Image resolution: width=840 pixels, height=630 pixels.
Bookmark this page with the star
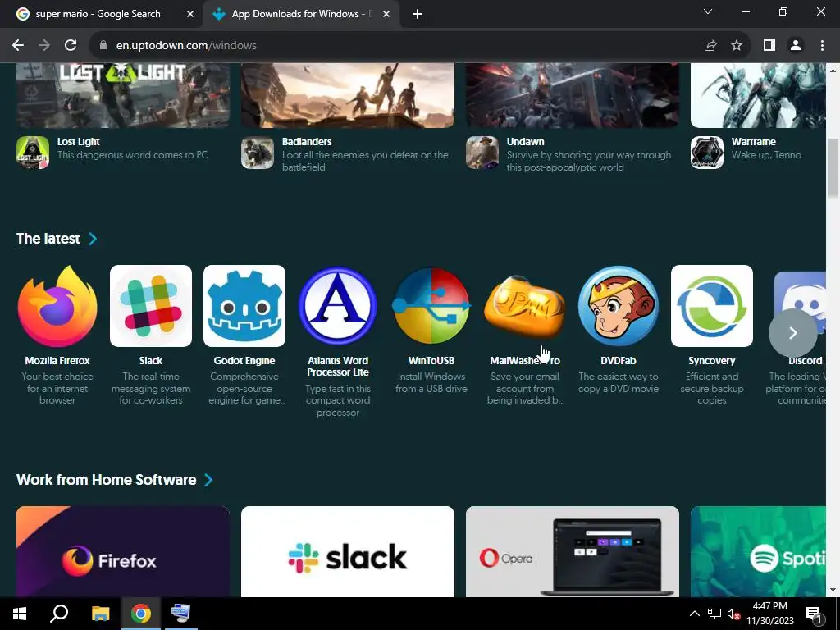[x=737, y=46]
